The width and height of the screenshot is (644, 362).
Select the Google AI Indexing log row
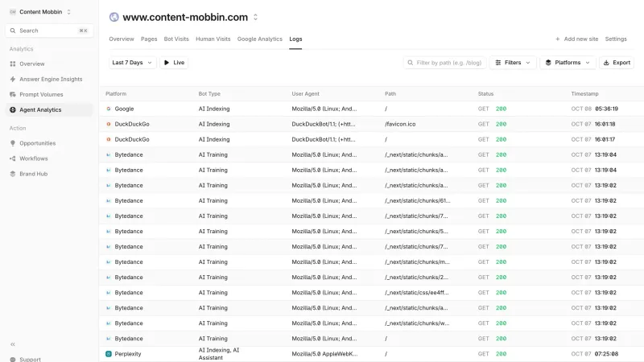371,109
